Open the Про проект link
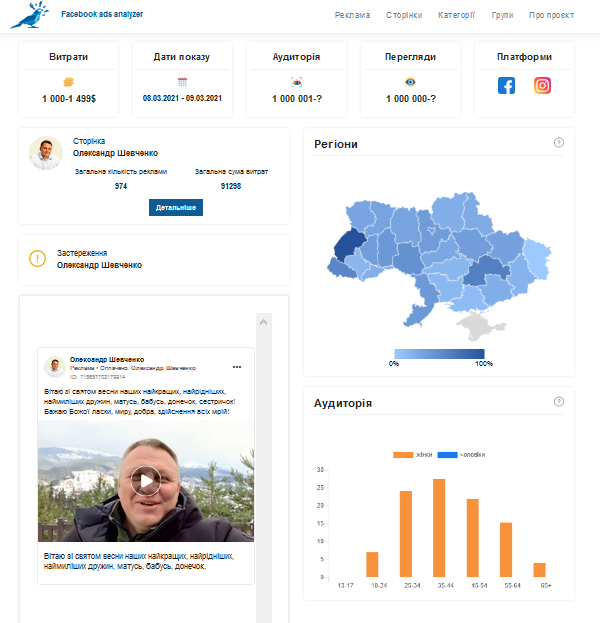 tap(552, 15)
